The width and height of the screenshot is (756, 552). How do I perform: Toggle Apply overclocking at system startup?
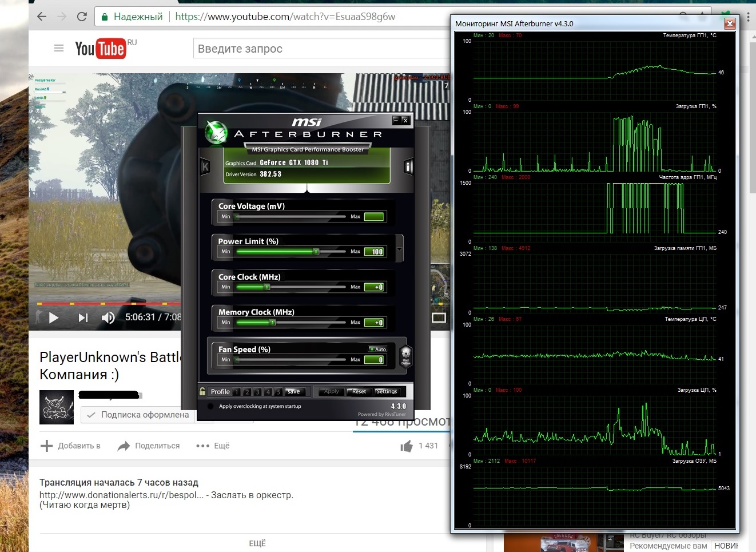[211, 406]
